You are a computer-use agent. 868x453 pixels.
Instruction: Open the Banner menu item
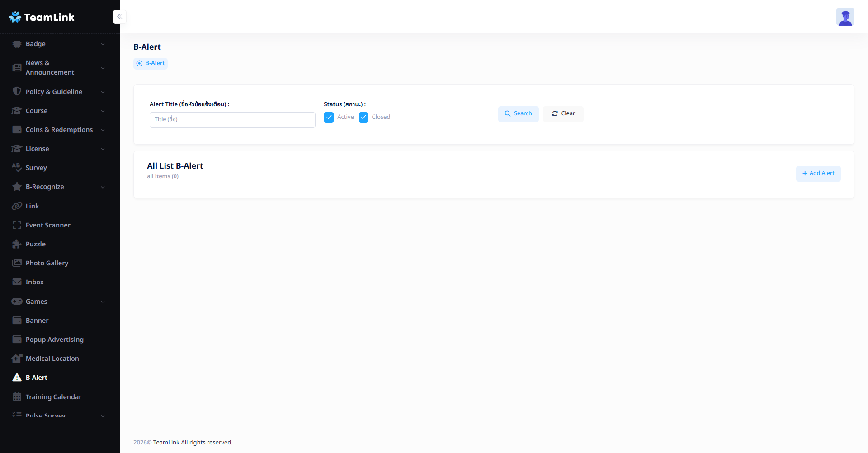[37, 321]
